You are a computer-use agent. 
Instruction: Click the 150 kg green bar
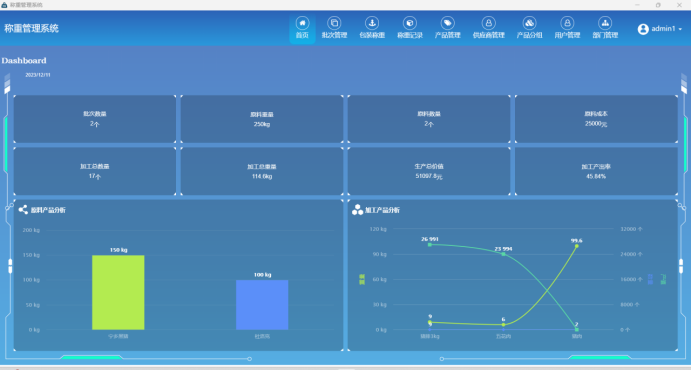118,292
